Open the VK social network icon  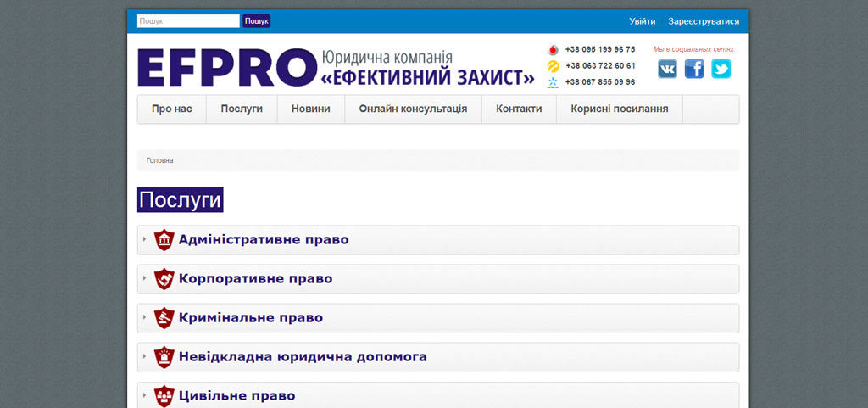(x=667, y=69)
